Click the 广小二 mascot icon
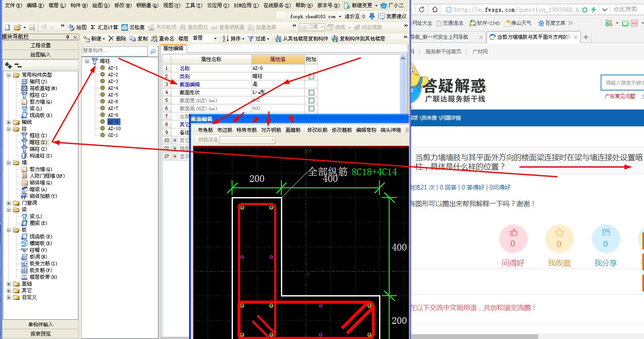Viewport: 644px width, 339px height. pos(383,5)
